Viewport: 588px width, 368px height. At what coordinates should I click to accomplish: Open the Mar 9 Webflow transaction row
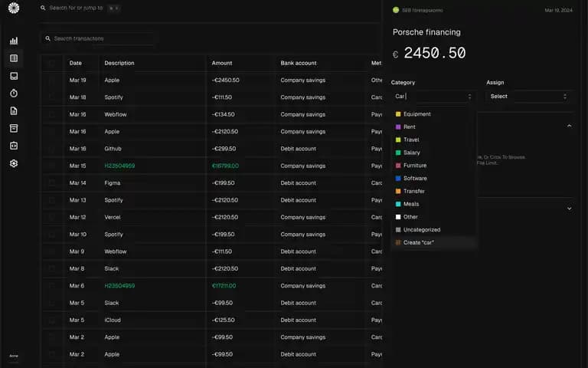tap(212, 251)
